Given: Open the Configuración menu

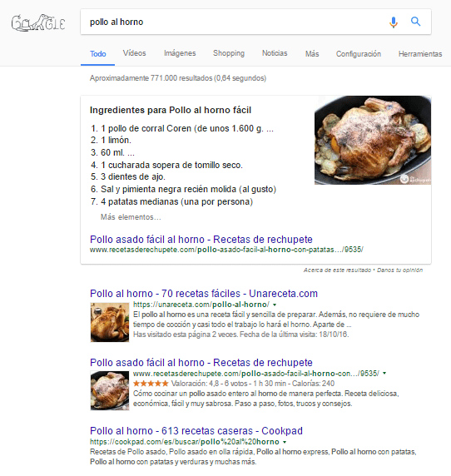Looking at the screenshot, I should 359,54.
